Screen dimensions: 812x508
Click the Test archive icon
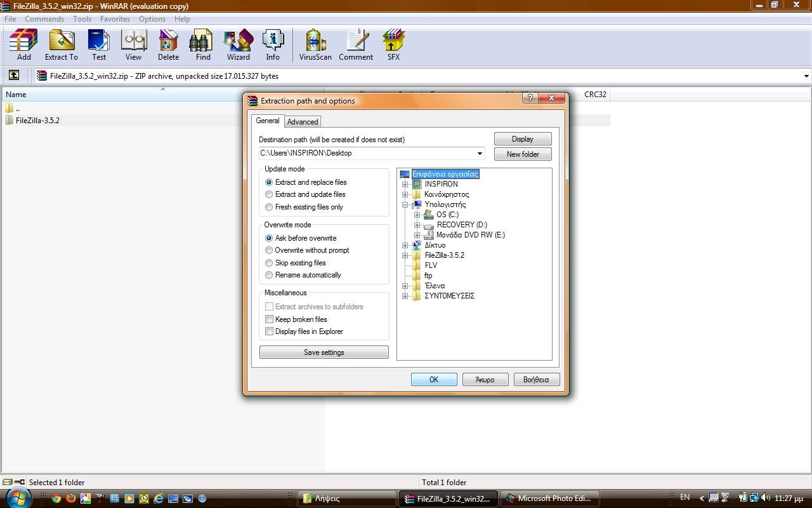(x=99, y=44)
